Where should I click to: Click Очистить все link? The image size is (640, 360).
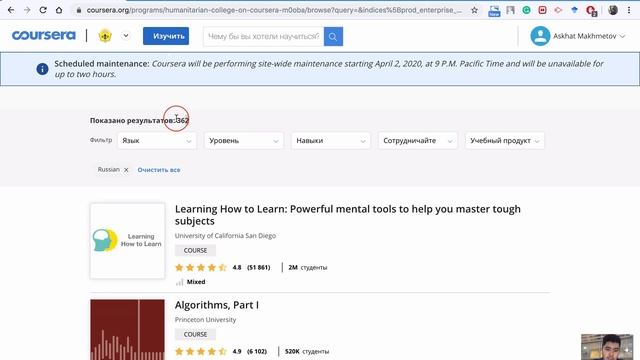(159, 170)
